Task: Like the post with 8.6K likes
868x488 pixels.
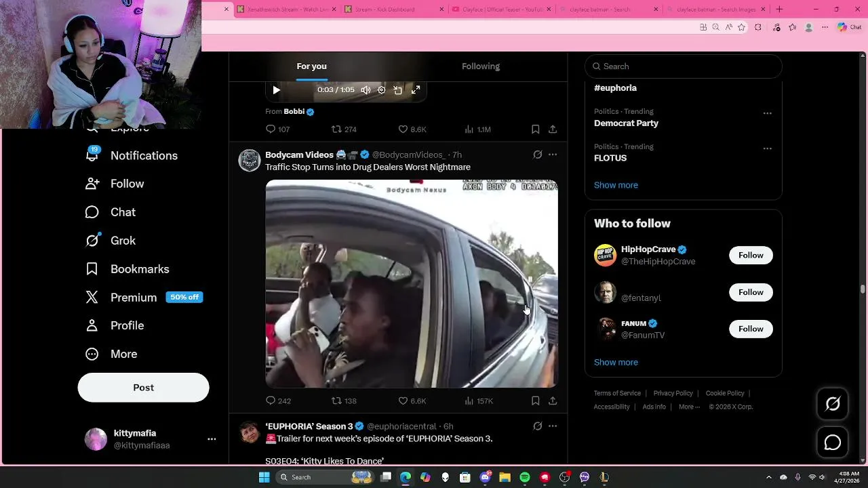Action: (412, 129)
